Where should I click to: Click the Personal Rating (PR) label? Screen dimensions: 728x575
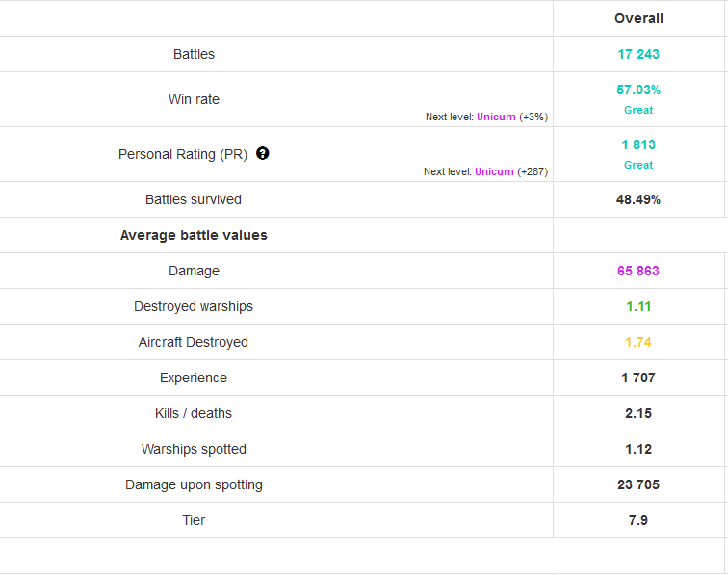coord(182,154)
